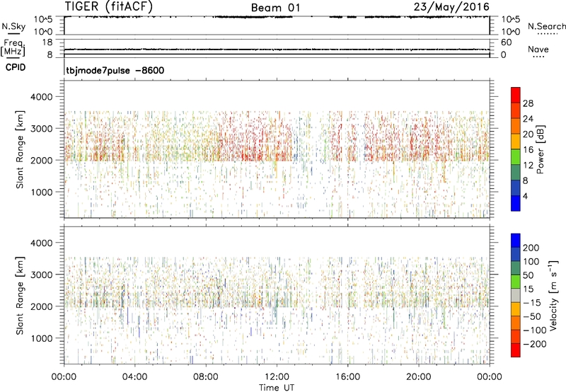Click the green 12 dB segment of Power colorbar
The image size is (566, 392).
[516, 157]
